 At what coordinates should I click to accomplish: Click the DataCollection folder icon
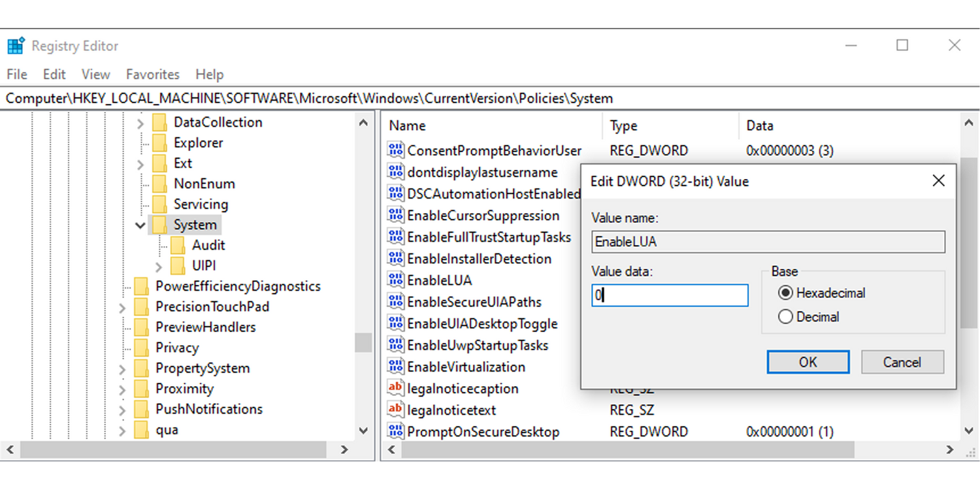[x=159, y=122]
